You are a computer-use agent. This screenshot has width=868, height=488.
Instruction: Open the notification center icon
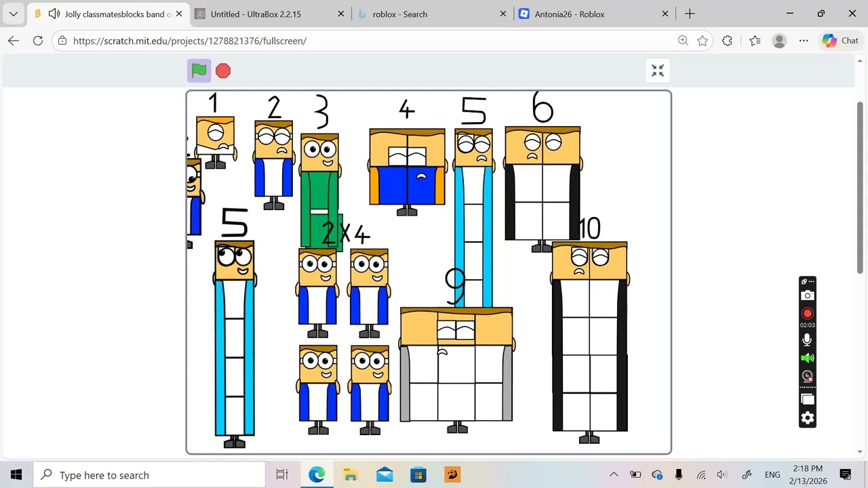tap(846, 475)
